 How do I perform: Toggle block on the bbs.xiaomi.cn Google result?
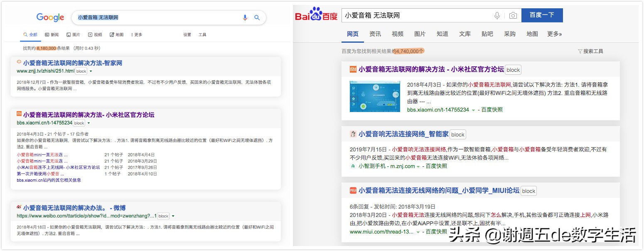point(79,123)
